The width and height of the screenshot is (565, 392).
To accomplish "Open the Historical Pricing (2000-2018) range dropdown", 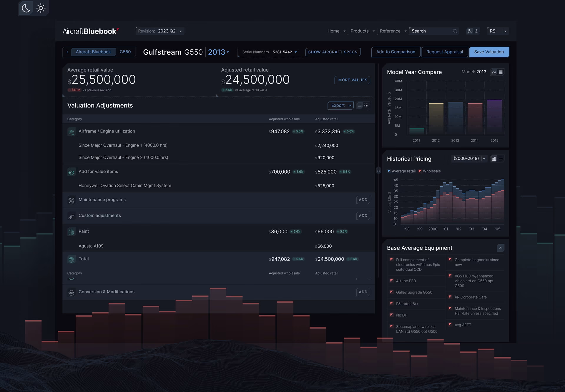I will pos(469,159).
